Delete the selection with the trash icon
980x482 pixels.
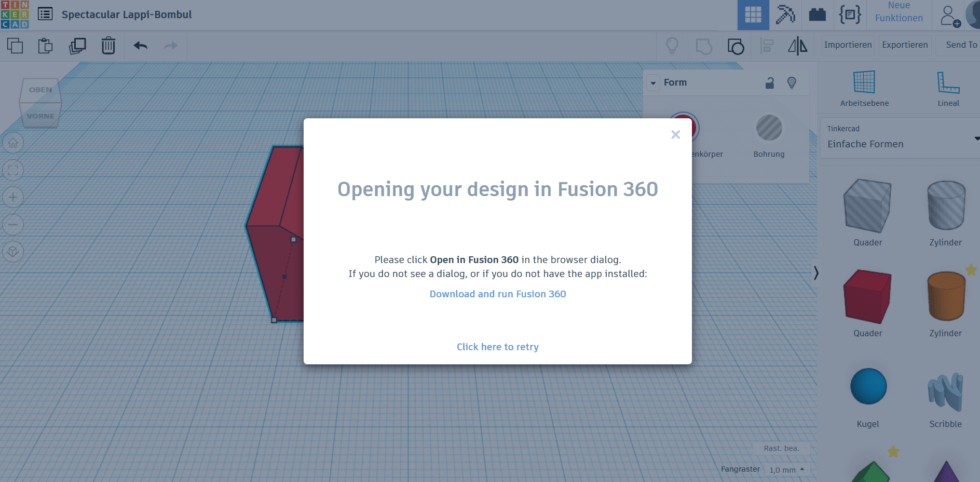tap(108, 46)
